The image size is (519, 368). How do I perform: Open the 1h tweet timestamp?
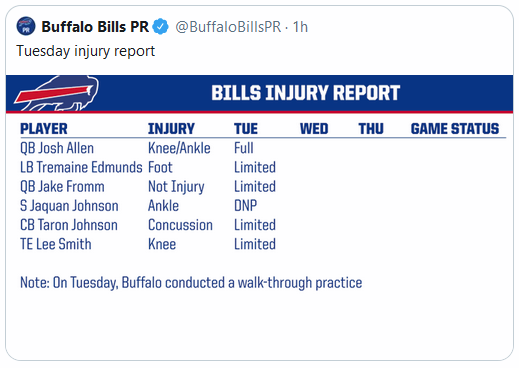(x=300, y=27)
